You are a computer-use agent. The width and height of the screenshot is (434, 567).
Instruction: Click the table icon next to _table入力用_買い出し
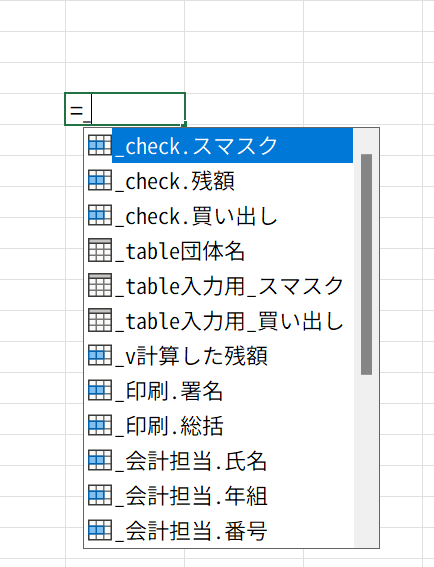[100, 320]
